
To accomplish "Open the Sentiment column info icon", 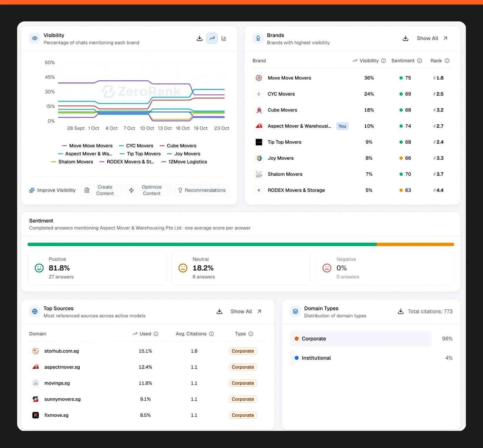I will (420, 61).
